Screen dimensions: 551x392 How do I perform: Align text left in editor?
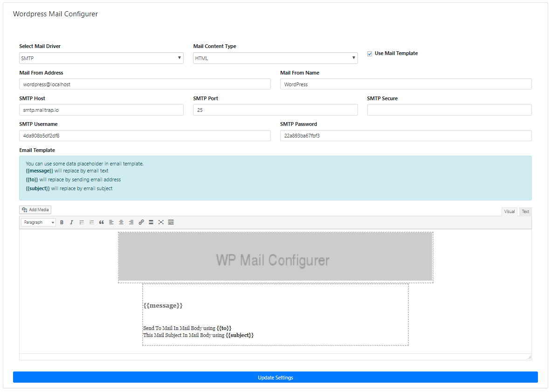coord(111,222)
